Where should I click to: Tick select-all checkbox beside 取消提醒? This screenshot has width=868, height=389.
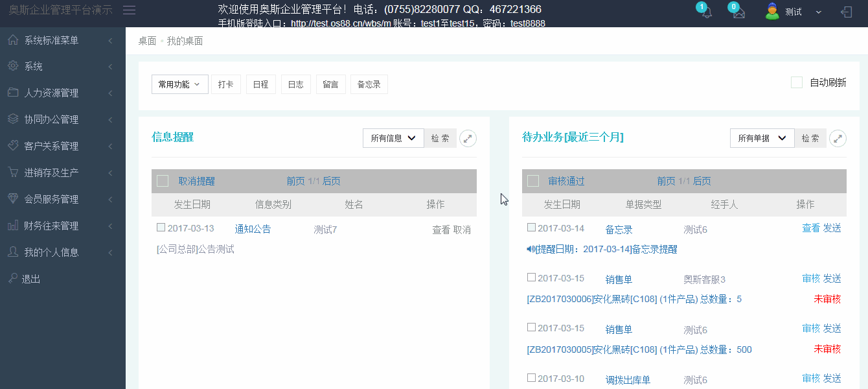point(163,181)
